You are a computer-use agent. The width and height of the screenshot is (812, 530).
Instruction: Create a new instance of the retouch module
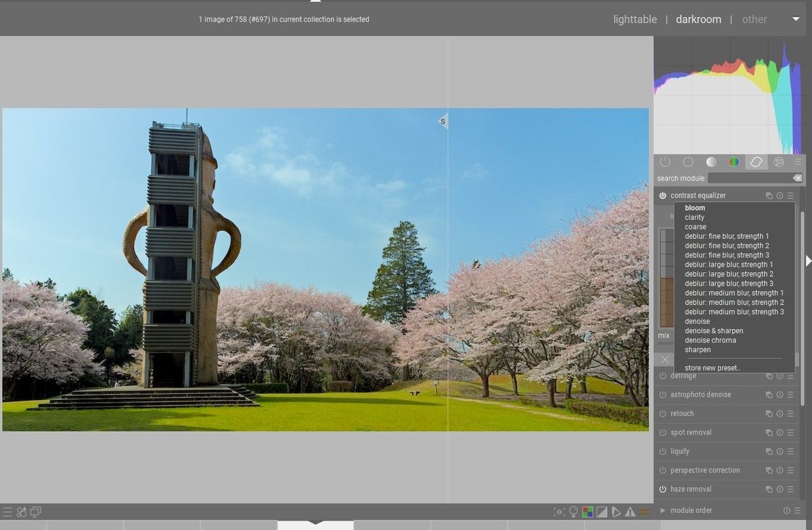769,413
